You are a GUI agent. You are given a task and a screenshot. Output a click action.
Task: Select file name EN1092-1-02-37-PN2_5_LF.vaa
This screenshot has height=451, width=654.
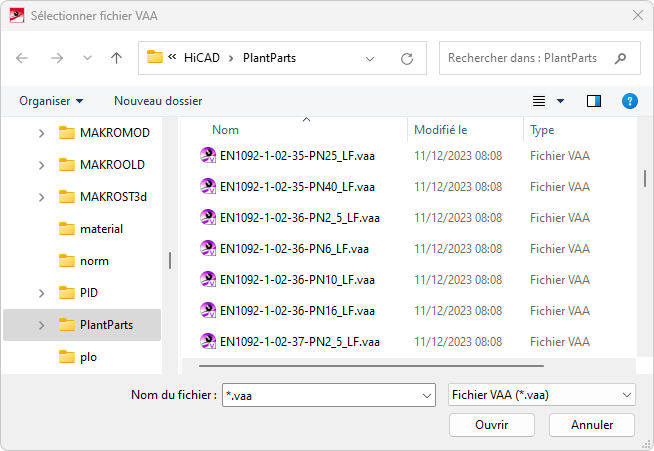[300, 342]
